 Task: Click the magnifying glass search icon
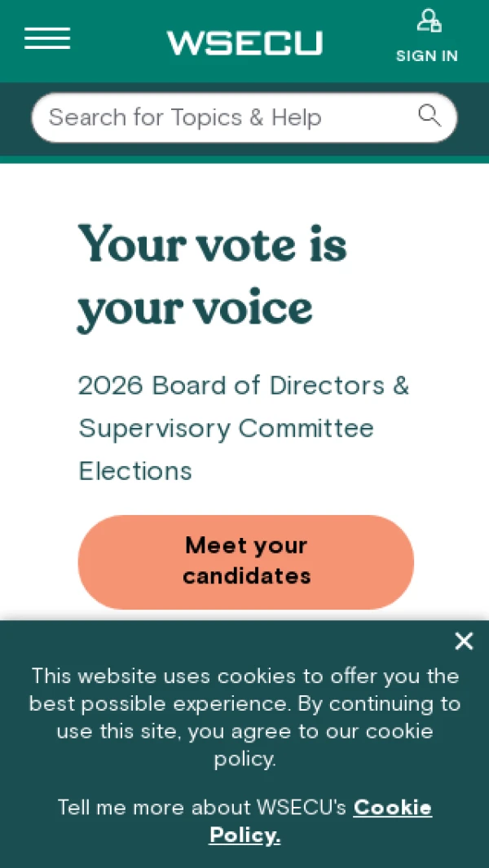tap(429, 116)
